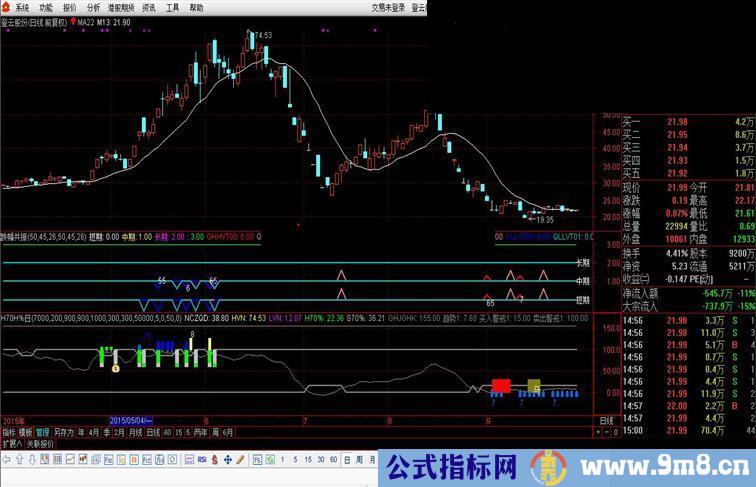Select the 60-minute period toggle
The image size is (756, 487).
pos(331,460)
